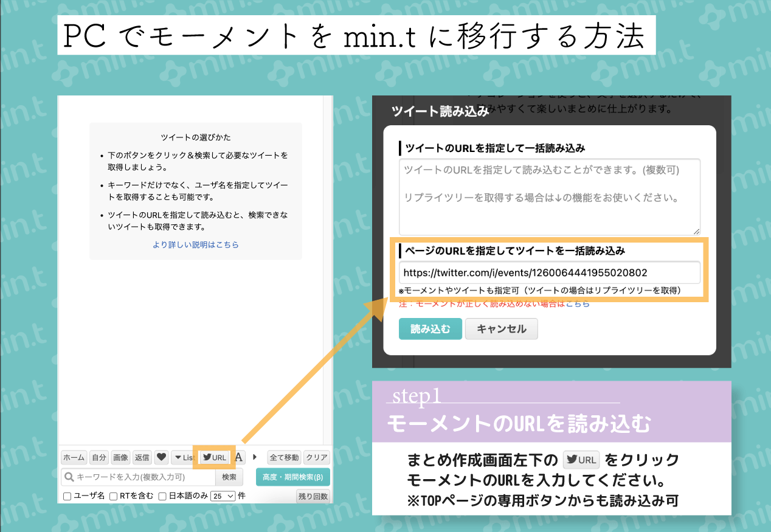Screen dimensions: 771x532
Task: Open the 25 件 results count dropdown
Action: pyautogui.click(x=223, y=496)
